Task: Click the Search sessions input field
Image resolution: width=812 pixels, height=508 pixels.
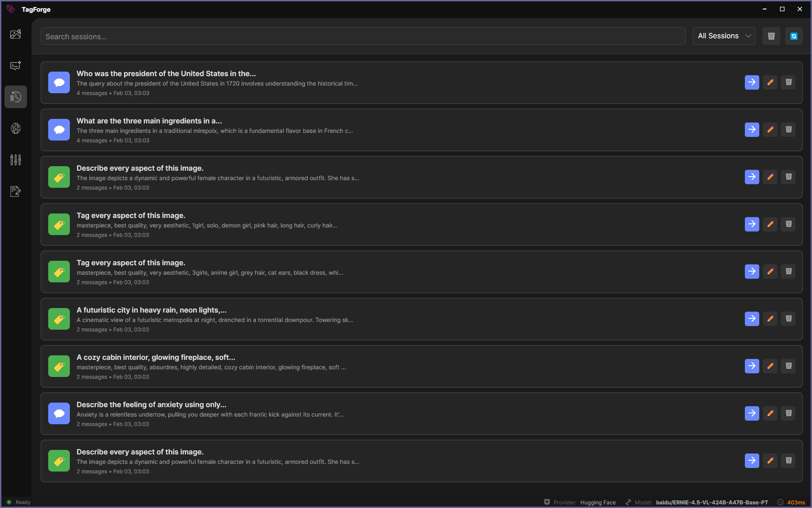Action: pos(360,36)
